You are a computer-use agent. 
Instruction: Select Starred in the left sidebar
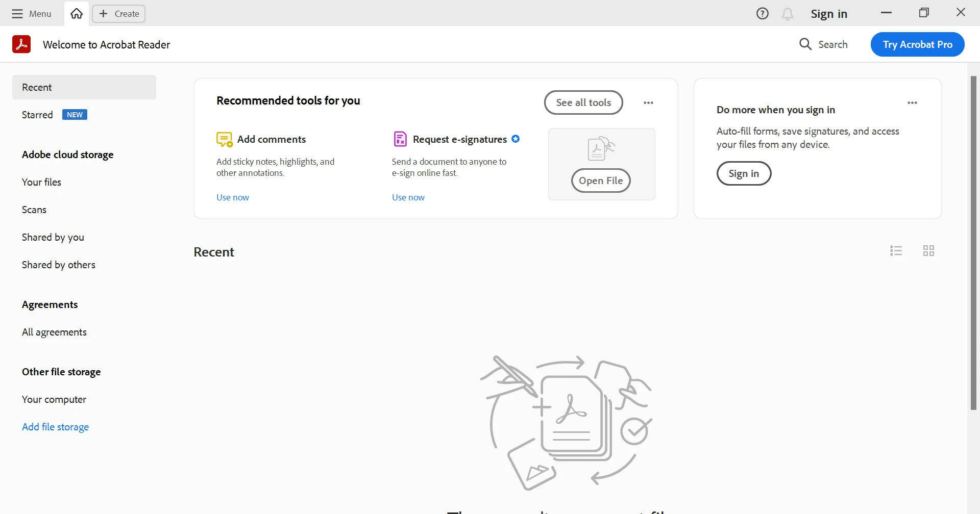38,115
